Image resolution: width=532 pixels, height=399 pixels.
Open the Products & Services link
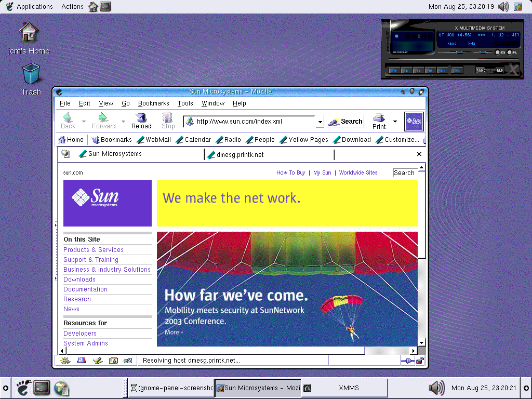94,250
